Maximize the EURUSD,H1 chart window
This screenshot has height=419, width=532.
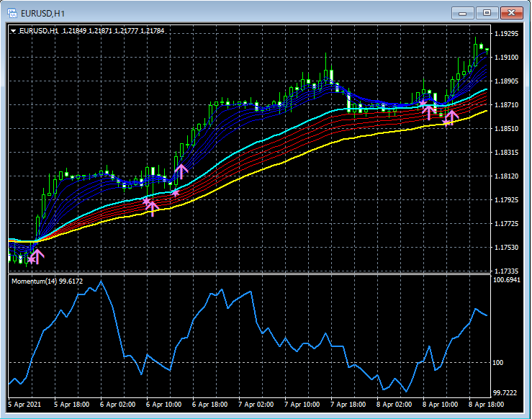(x=487, y=12)
